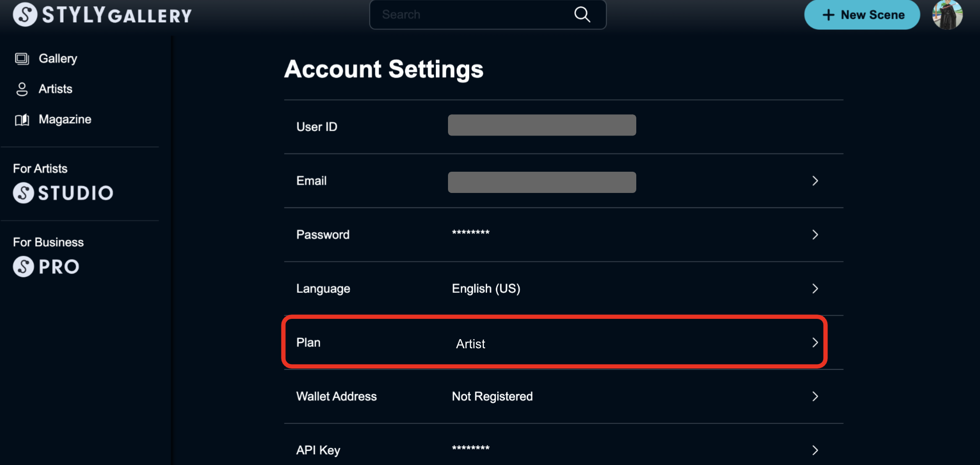Expand the Password row chevron

pos(815,235)
